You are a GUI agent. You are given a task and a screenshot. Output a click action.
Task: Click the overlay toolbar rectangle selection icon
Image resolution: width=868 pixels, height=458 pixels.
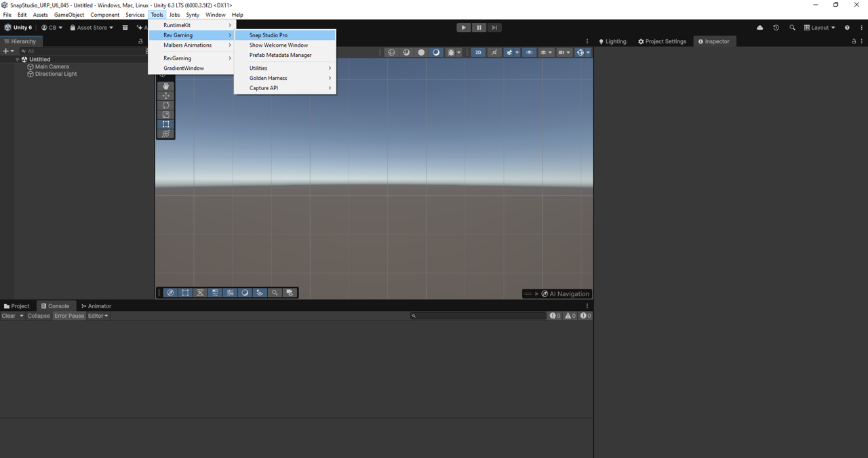[x=185, y=293]
